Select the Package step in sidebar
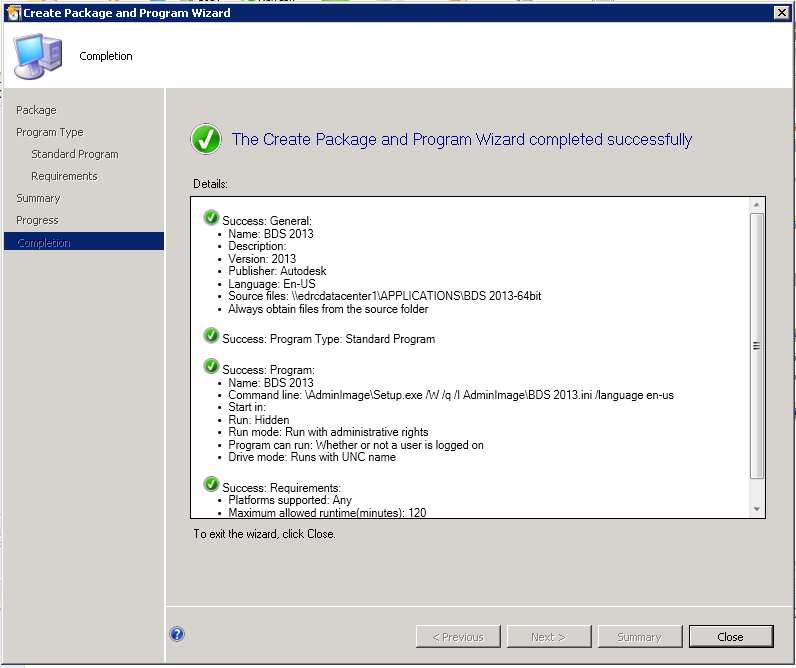This screenshot has width=796, height=668. tap(36, 110)
